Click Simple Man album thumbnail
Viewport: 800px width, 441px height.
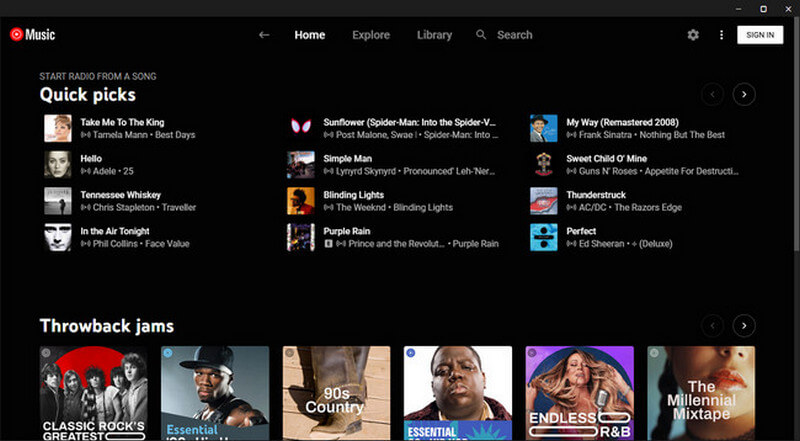pos(301,164)
